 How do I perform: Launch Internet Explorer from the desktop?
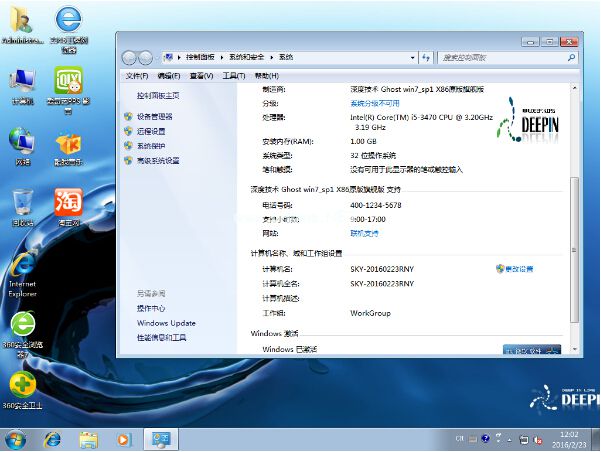pos(22,274)
